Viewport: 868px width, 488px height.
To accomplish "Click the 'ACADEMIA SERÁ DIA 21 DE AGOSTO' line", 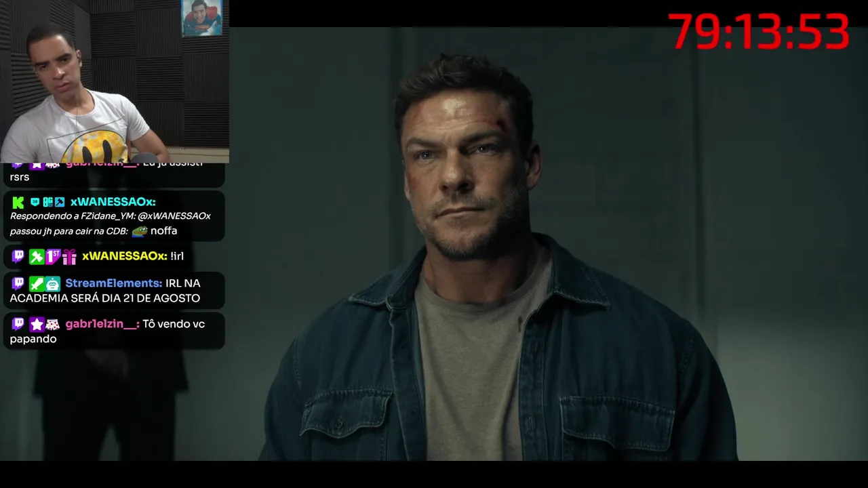I will coord(105,298).
